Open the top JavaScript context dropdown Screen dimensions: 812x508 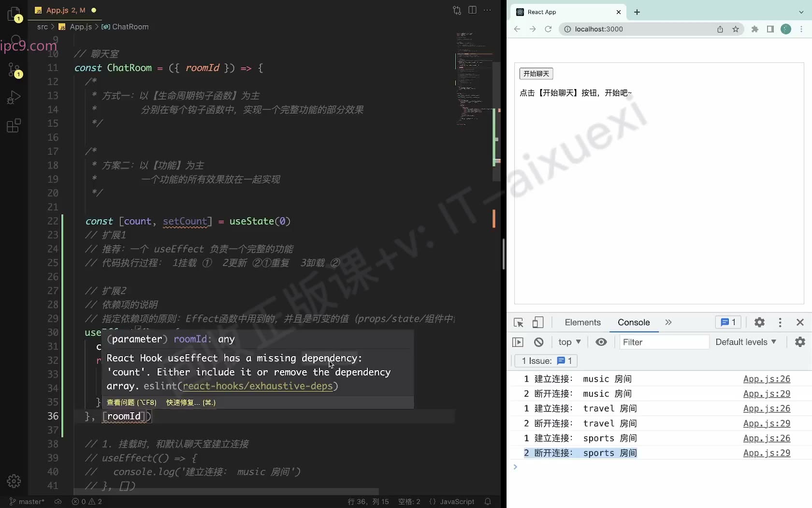pos(569,342)
